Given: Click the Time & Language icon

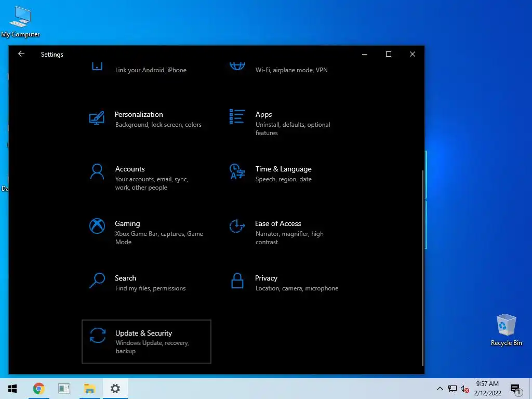Looking at the screenshot, I should point(237,171).
